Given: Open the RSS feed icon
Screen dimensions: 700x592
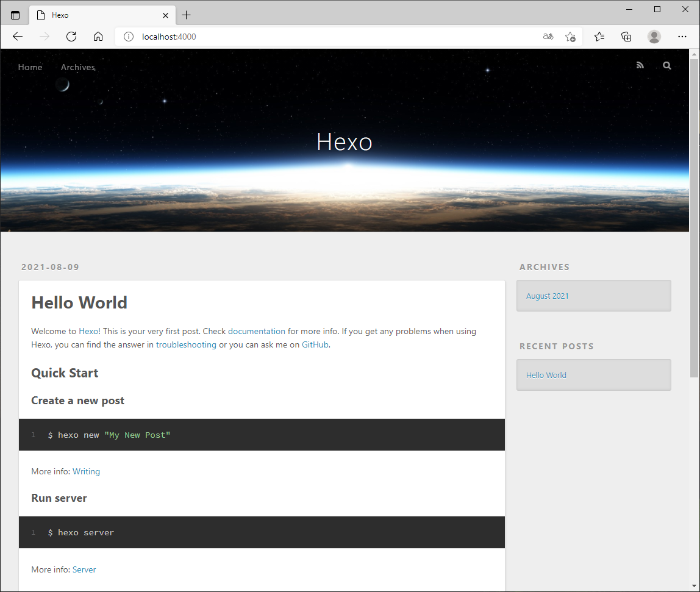Looking at the screenshot, I should pos(640,66).
